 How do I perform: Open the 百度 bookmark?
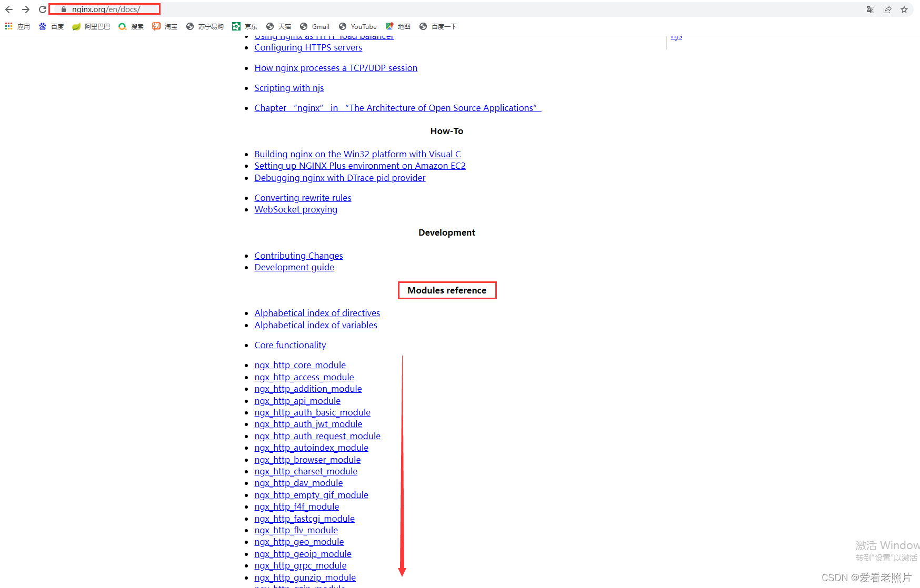click(51, 26)
